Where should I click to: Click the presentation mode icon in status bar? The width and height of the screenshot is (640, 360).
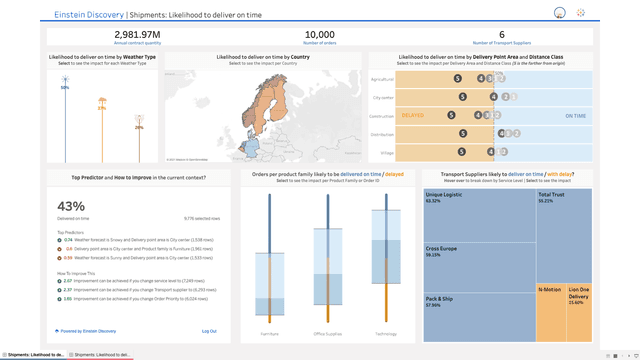(x=636, y=356)
